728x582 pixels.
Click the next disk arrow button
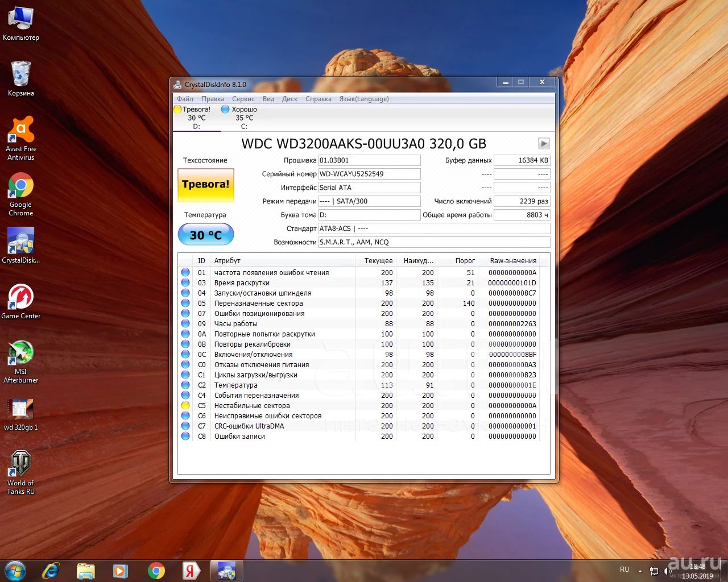point(544,143)
